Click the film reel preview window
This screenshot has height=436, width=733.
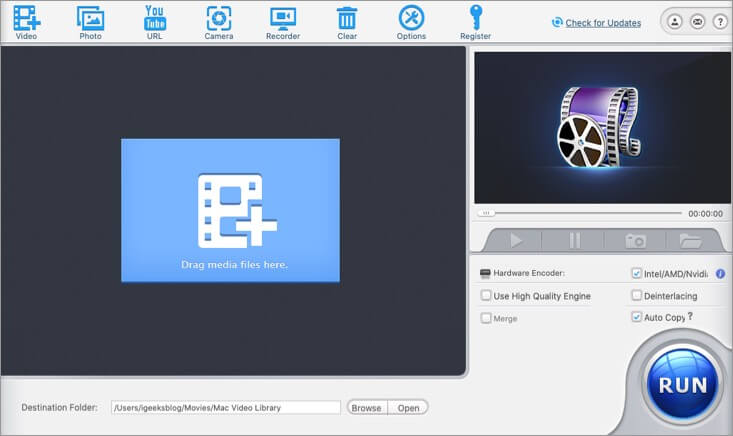coord(602,128)
